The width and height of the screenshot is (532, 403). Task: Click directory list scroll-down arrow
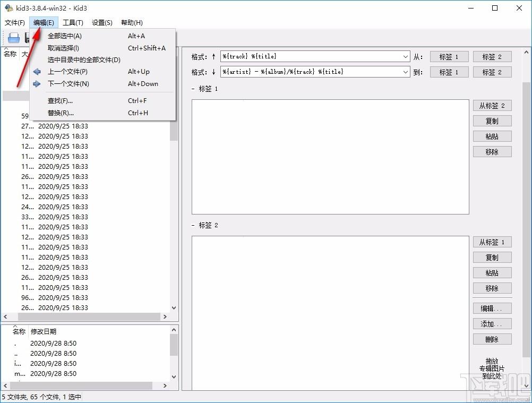coord(174,377)
